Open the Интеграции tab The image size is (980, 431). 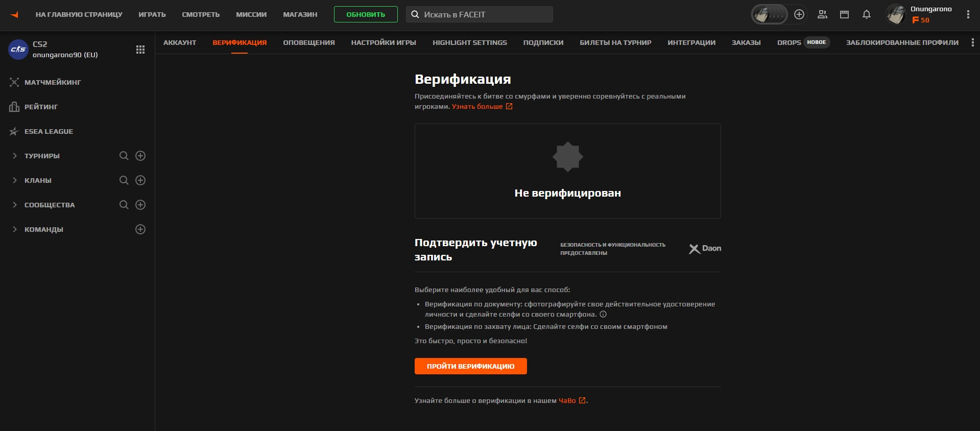click(691, 42)
